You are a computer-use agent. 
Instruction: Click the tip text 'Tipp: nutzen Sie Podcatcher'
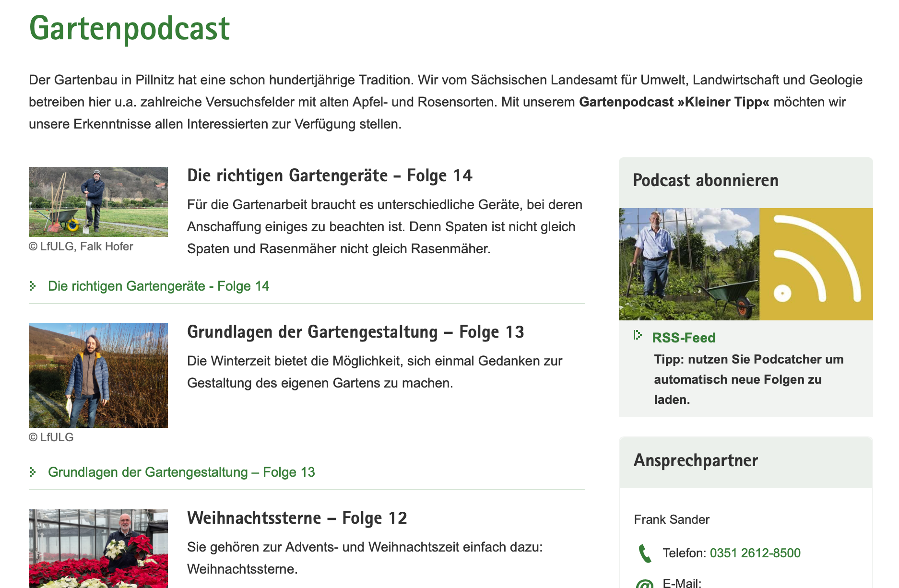coord(749,379)
